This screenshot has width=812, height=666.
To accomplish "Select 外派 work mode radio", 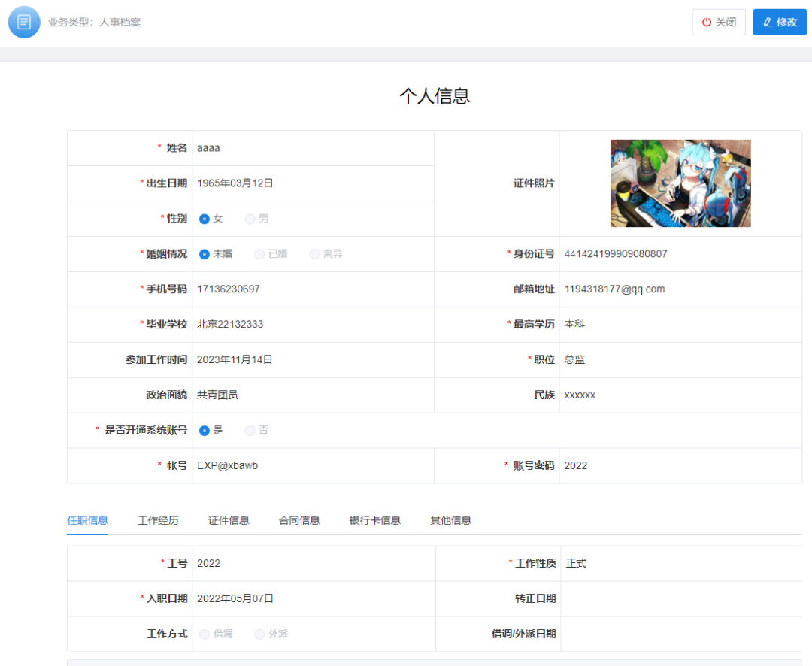I will [x=259, y=634].
